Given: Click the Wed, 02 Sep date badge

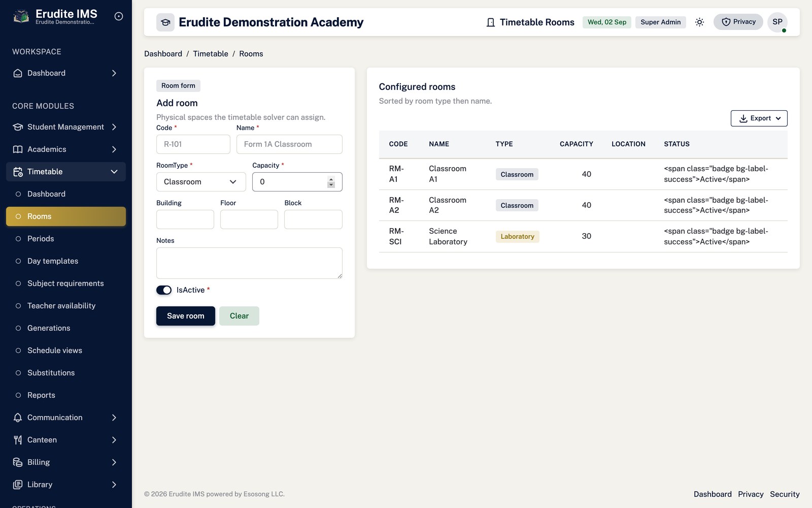Looking at the screenshot, I should click(x=607, y=22).
